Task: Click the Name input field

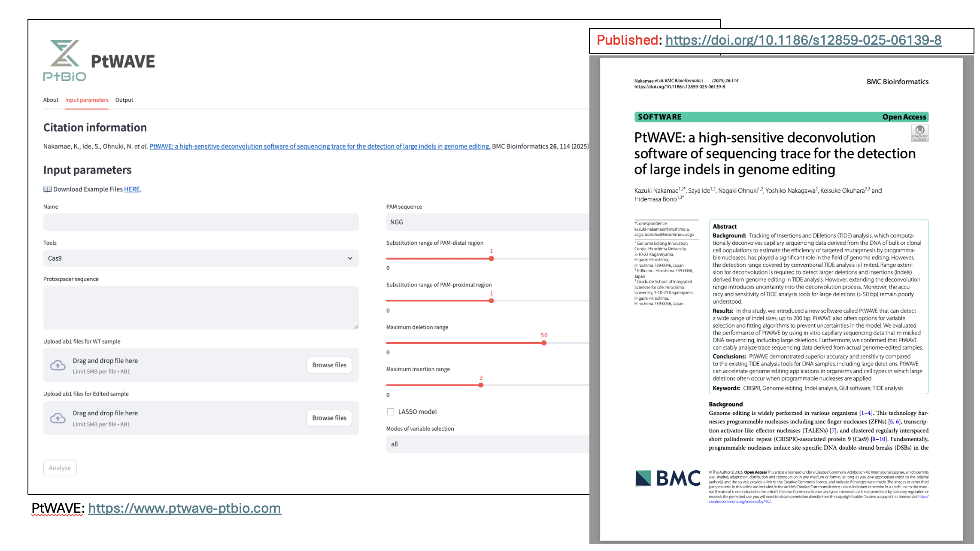Action: tap(201, 222)
